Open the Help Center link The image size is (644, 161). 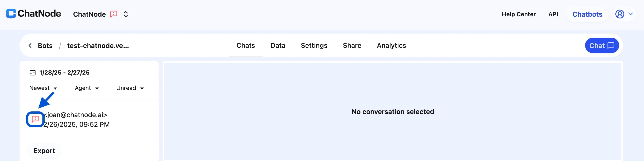click(518, 14)
